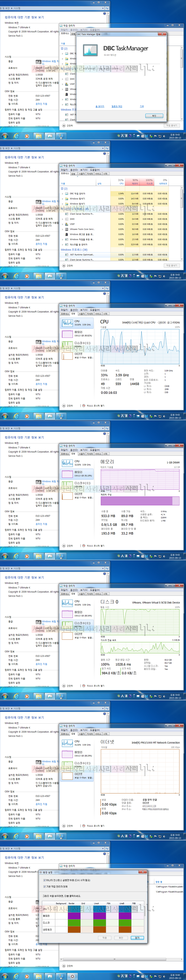The width and height of the screenshot is (186, 980).
Task: Click the GWX process icon in the CPU-column process list
Action: (67, 219)
